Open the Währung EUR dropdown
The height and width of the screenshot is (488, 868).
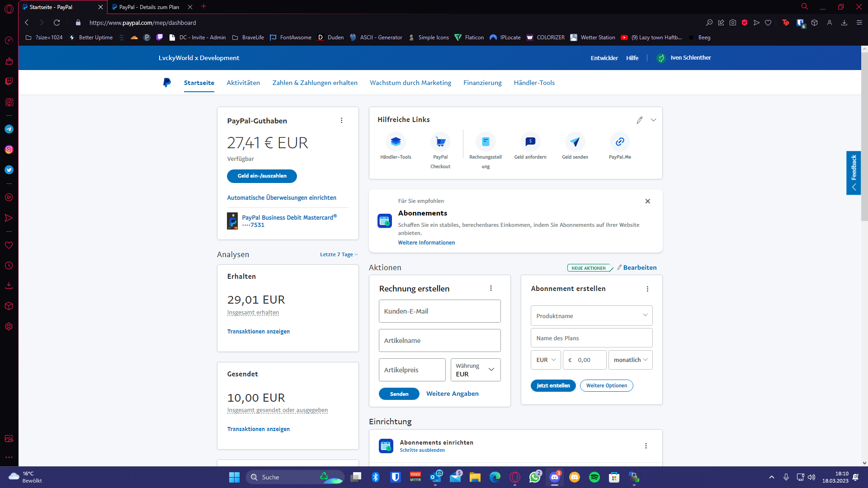tap(476, 370)
